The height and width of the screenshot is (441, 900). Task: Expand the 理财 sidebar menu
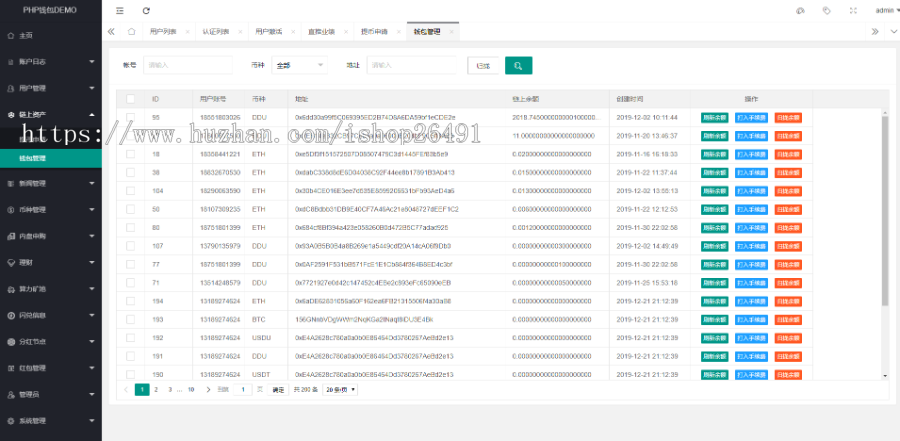click(51, 262)
